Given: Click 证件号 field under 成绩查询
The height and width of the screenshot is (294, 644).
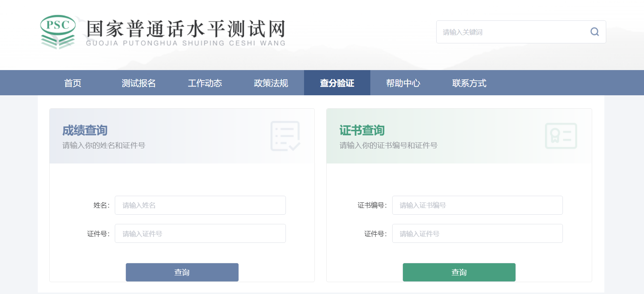Looking at the screenshot, I should [200, 234].
